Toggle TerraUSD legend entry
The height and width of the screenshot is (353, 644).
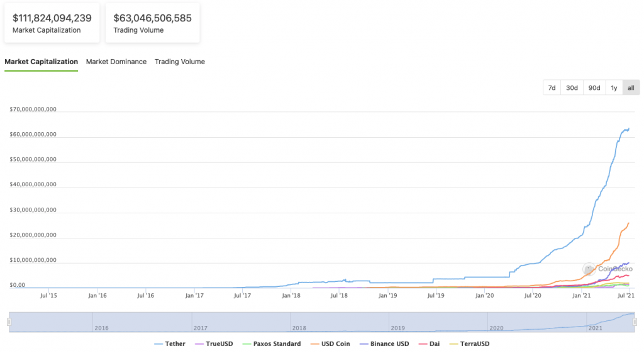[469, 344]
